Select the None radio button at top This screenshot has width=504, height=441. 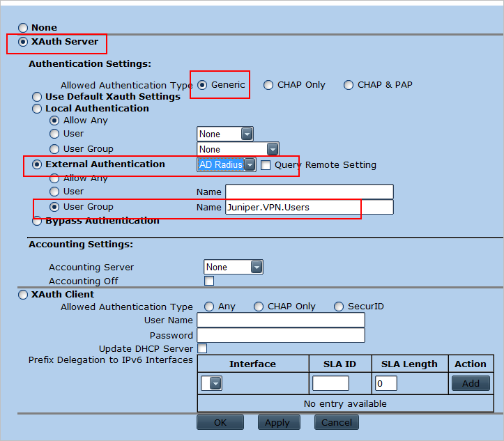(x=23, y=28)
